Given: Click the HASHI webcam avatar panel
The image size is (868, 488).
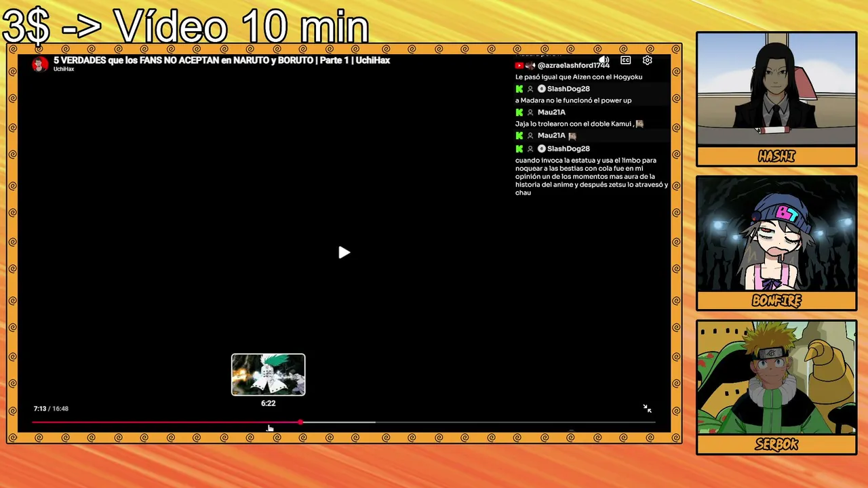Looking at the screenshot, I should 776,89.
